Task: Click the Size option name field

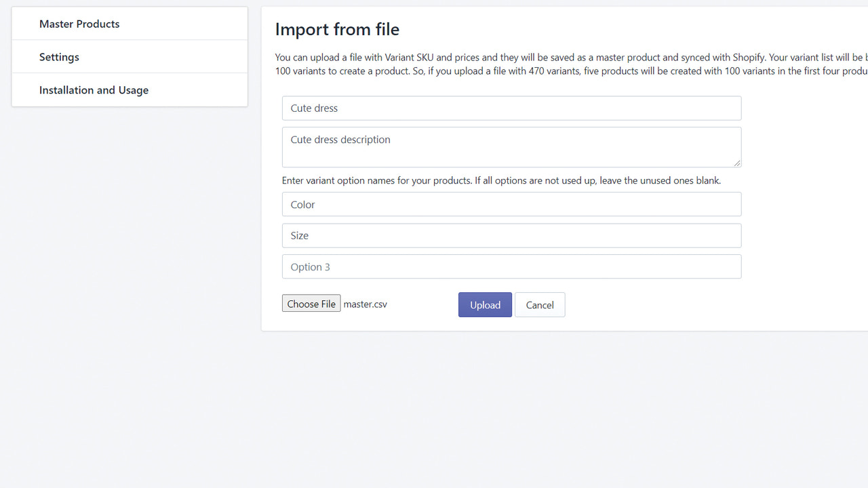Action: [511, 235]
